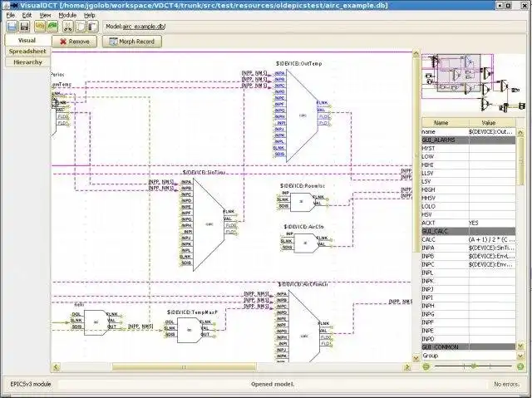The width and height of the screenshot is (532, 398).
Task: Select the $(DEVICE):RoomIsc record block
Action: coord(303,202)
